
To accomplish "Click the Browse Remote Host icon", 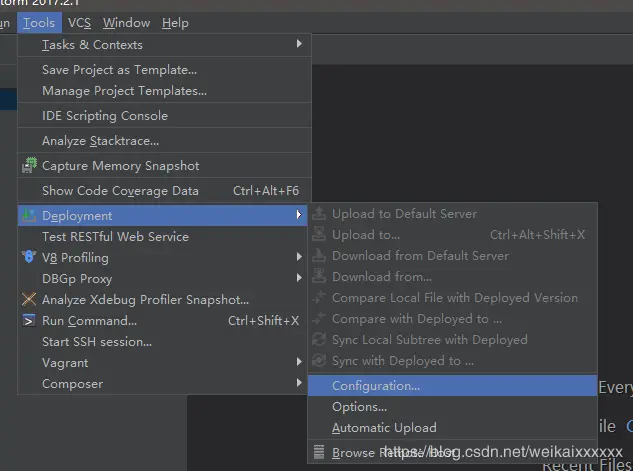I will pyautogui.click(x=320, y=453).
